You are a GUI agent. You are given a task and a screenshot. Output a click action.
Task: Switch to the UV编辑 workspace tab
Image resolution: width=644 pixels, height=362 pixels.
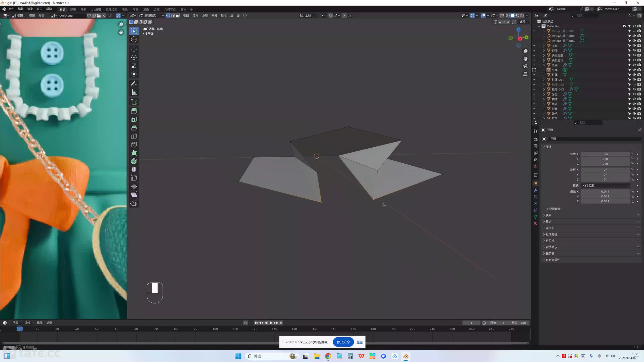(96, 9)
